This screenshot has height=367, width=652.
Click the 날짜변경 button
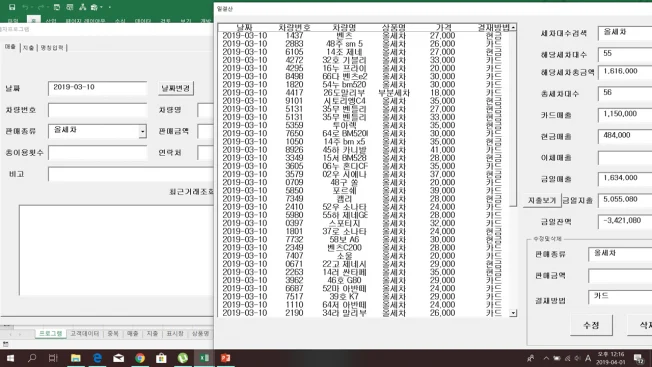point(176,88)
